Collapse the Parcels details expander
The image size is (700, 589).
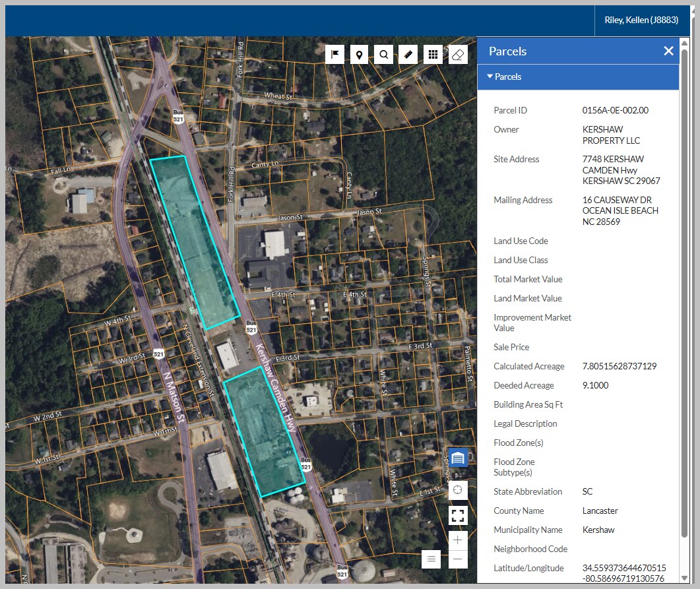[x=490, y=77]
